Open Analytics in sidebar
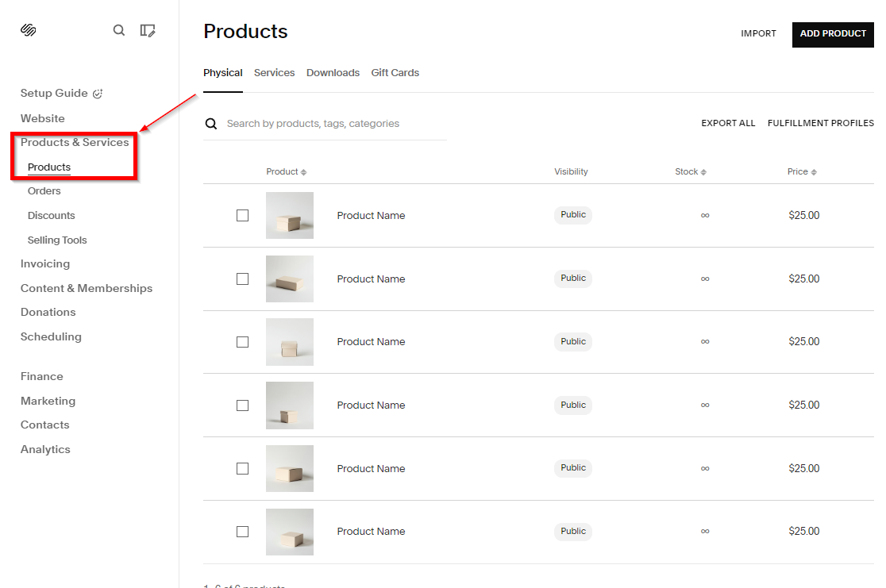This screenshot has width=886, height=588. coord(45,450)
